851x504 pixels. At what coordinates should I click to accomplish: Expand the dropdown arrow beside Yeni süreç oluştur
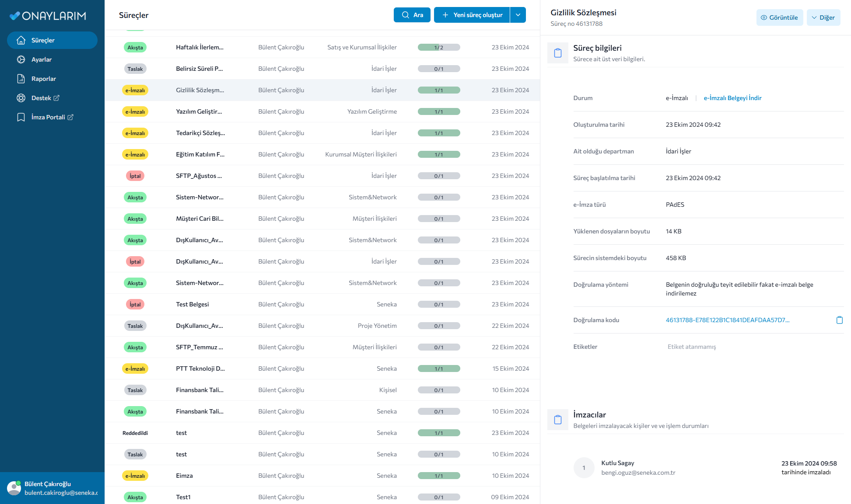pos(518,15)
